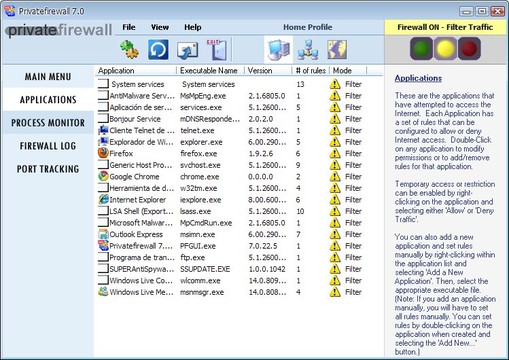Click the System services row icon
The image size is (509, 360).
[x=103, y=84]
